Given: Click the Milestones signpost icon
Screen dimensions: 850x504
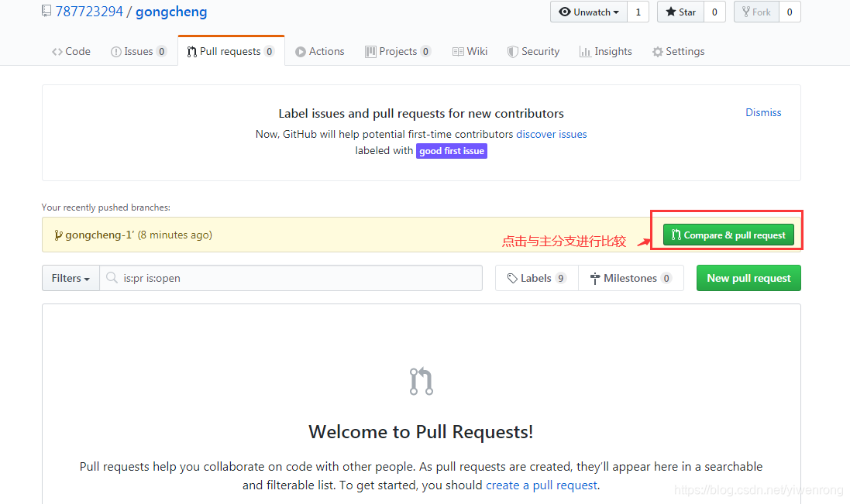Looking at the screenshot, I should click(595, 279).
